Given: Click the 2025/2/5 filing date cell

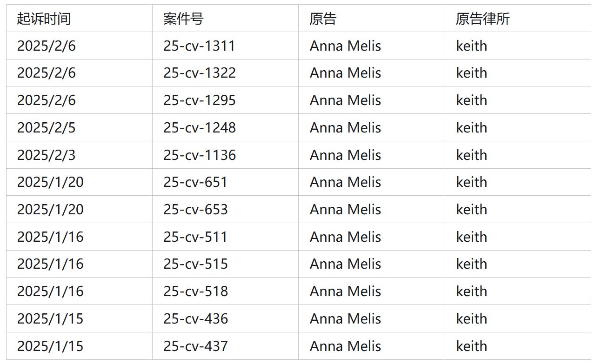Looking at the screenshot, I should click(46, 128).
